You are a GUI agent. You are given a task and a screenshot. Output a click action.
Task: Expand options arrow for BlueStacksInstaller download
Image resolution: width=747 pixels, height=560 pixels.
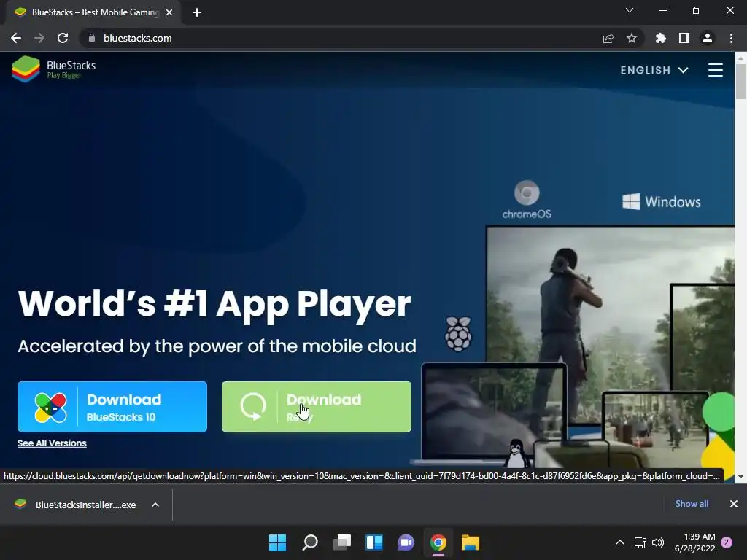(155, 505)
